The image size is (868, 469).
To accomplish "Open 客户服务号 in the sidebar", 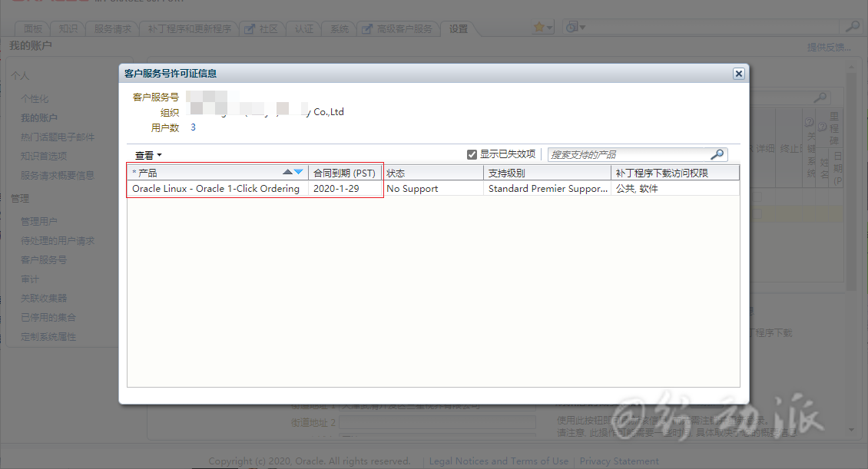I will (x=44, y=260).
